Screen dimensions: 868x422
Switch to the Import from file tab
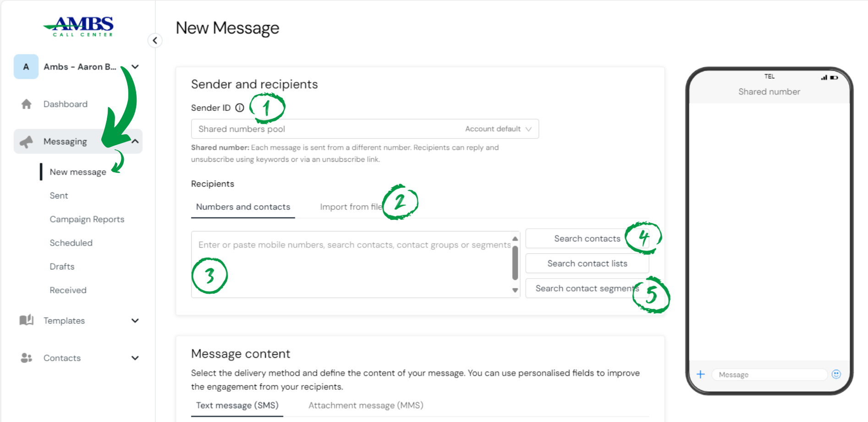(351, 207)
